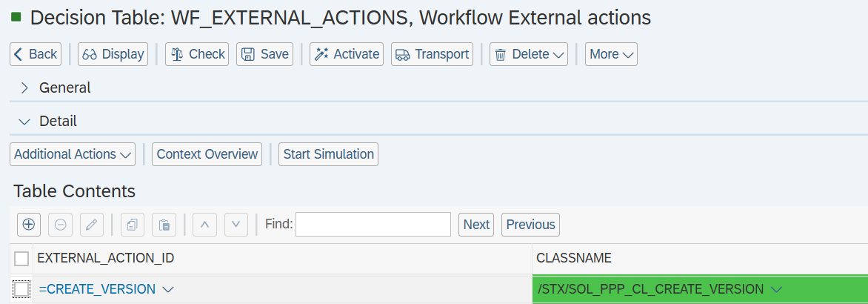Tick the select-all checkbox in the table header

coord(21,258)
